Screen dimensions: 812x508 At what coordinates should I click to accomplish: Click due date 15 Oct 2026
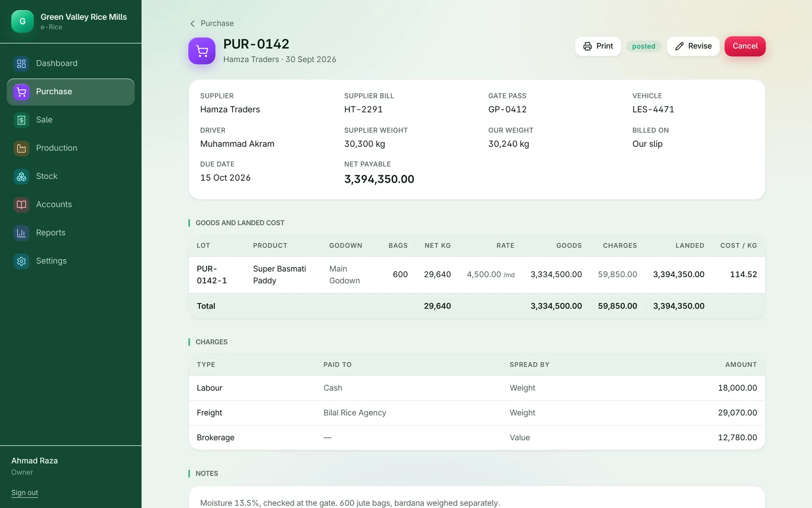[225, 178]
